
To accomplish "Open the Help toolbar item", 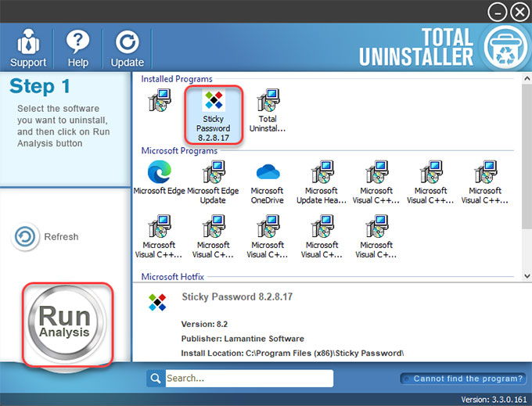I will tap(77, 48).
